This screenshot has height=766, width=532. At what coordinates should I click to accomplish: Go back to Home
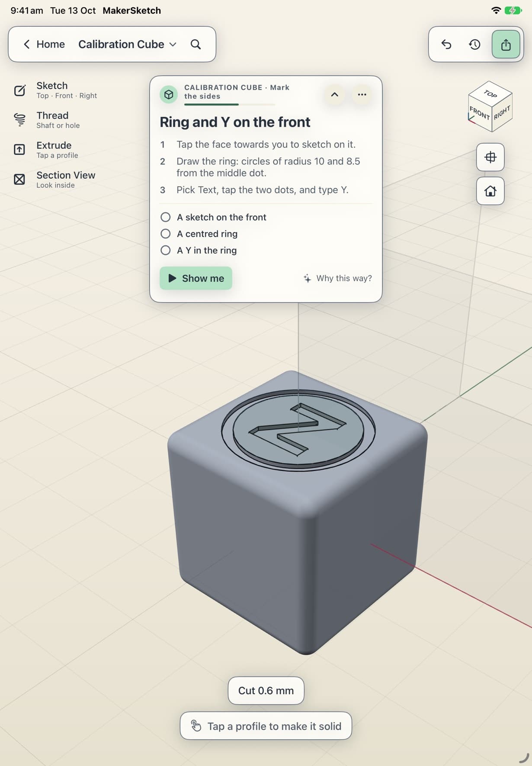[x=44, y=44]
